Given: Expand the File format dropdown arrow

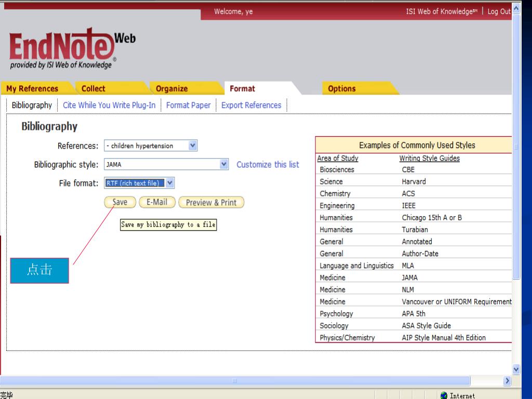Looking at the screenshot, I should pos(170,183).
